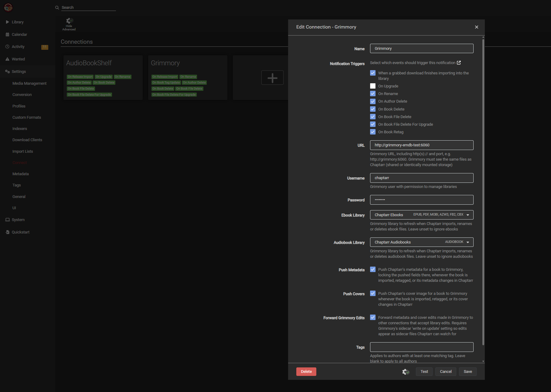The height and width of the screenshot is (392, 551).
Task: Enable the On Upgrade checkbox
Action: (373, 86)
